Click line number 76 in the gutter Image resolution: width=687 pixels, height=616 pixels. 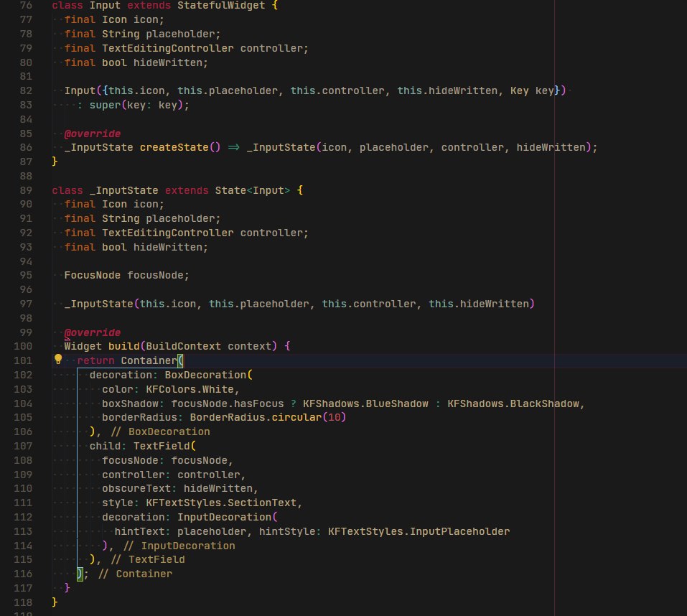coord(27,5)
